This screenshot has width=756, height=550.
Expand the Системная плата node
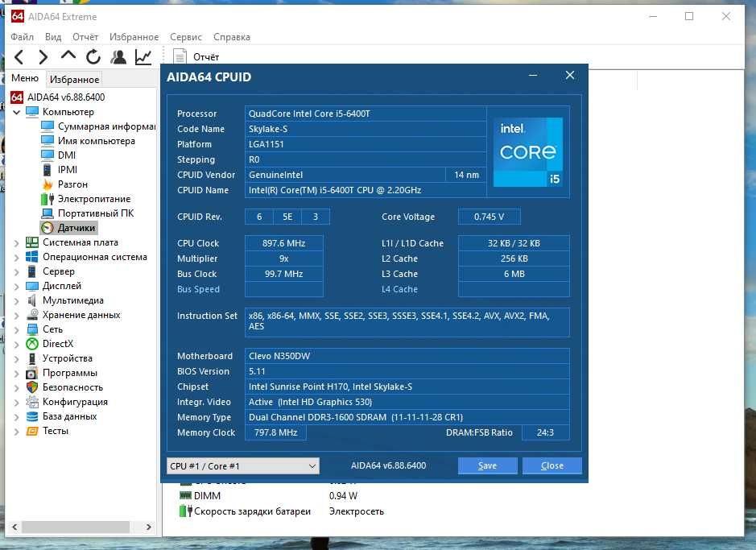(16, 243)
